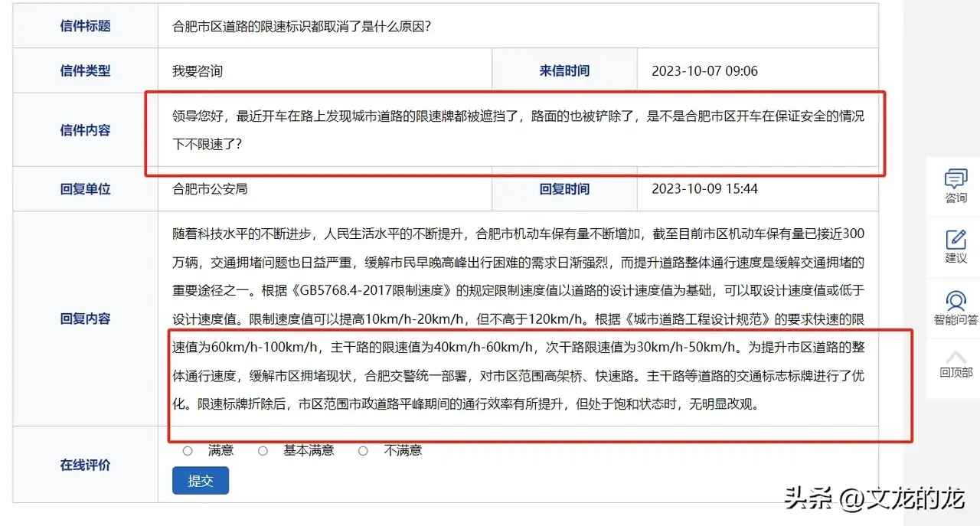This screenshot has width=980, height=526.
Task: Select the 满意 radio button
Action: click(188, 451)
